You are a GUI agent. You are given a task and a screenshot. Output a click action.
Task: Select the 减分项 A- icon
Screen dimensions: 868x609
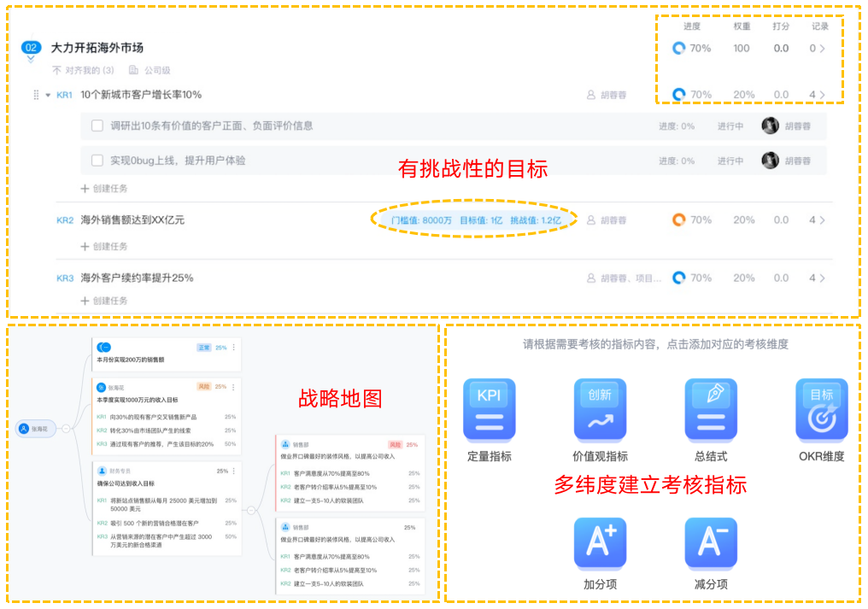pos(711,543)
